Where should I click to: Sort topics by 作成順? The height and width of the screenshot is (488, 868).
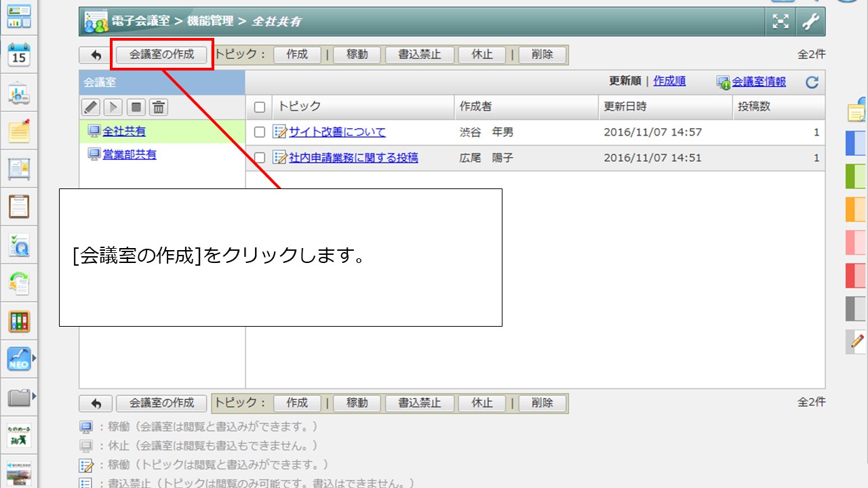point(669,81)
